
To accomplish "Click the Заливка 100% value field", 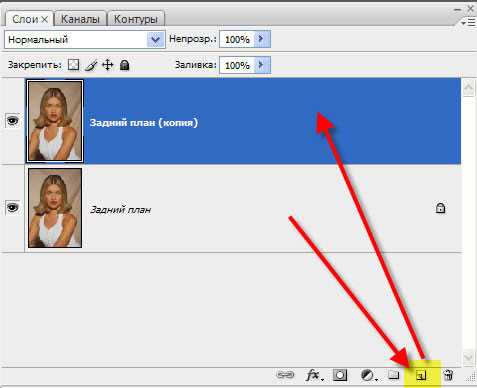I will click(x=237, y=65).
